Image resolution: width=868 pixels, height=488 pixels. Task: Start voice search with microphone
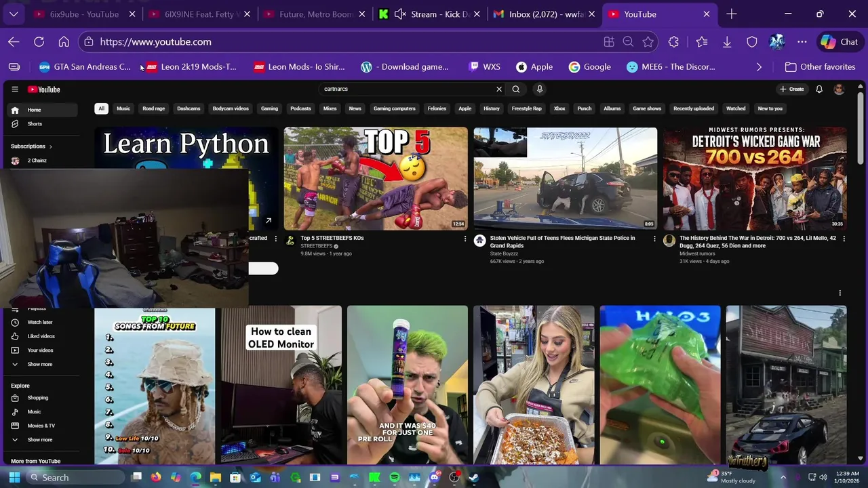tap(540, 89)
